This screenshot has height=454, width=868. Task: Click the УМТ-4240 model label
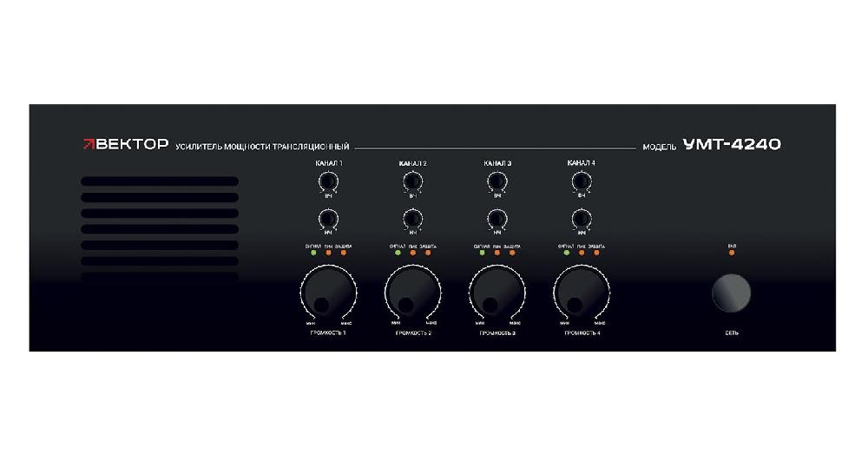[732, 145]
